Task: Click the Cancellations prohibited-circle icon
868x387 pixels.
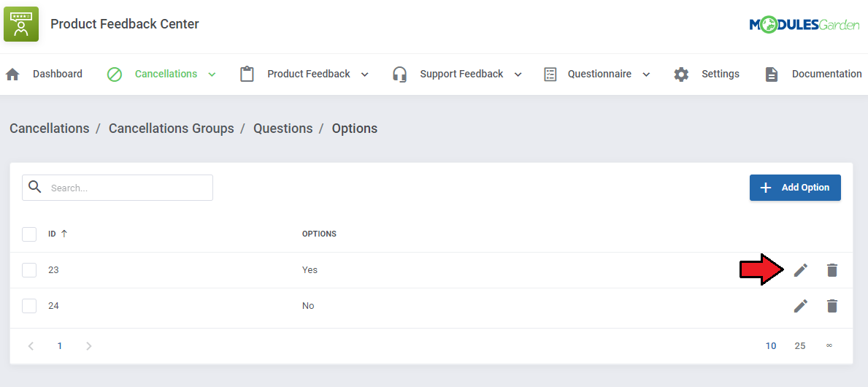Action: [x=115, y=74]
